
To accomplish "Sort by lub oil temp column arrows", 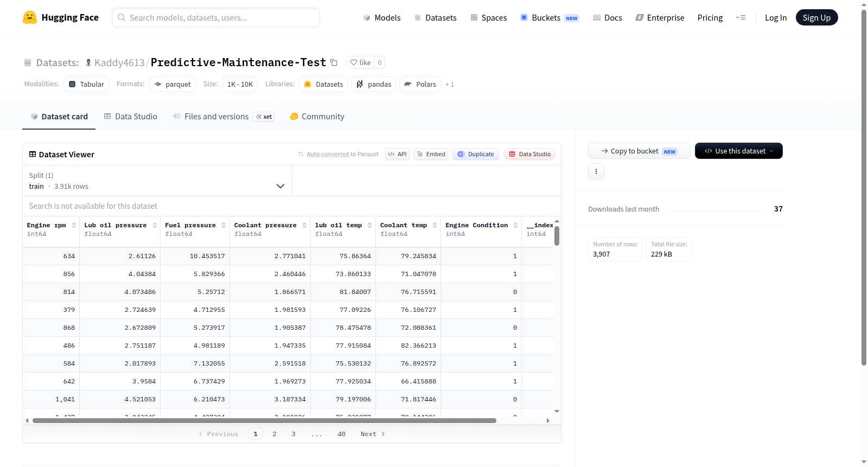I will tap(369, 225).
